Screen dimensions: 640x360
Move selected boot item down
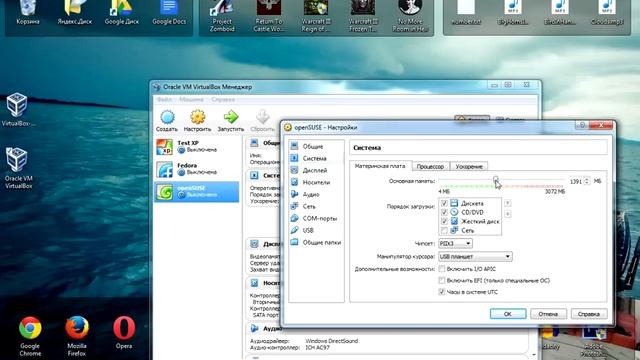click(508, 214)
